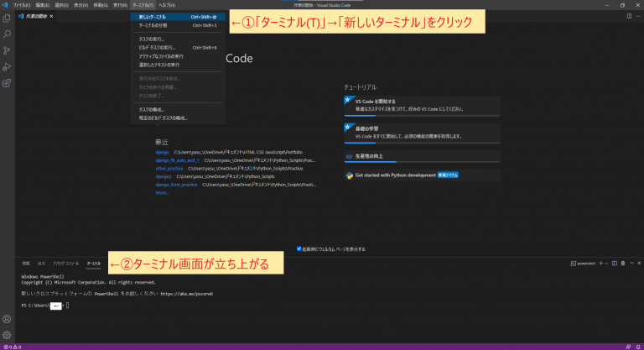Open Get started with Python development walkthrough
The width and height of the screenshot is (644, 350).
(396, 175)
